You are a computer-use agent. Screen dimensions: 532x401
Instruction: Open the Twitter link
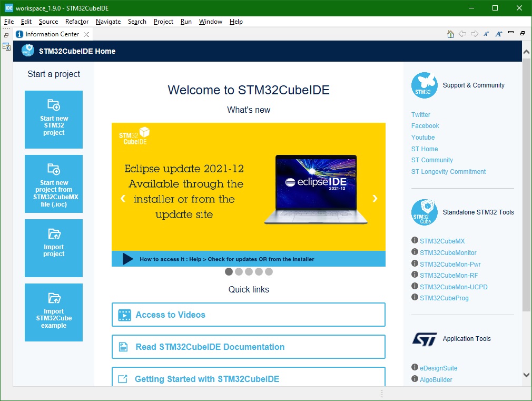[x=421, y=115]
